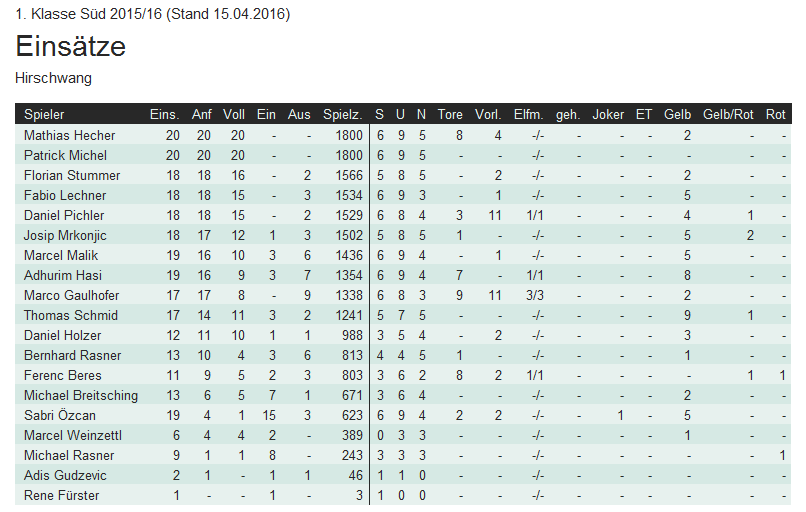Image resolution: width=806 pixels, height=512 pixels.
Task: Click on Daniel Pichler's name
Action: 64,215
